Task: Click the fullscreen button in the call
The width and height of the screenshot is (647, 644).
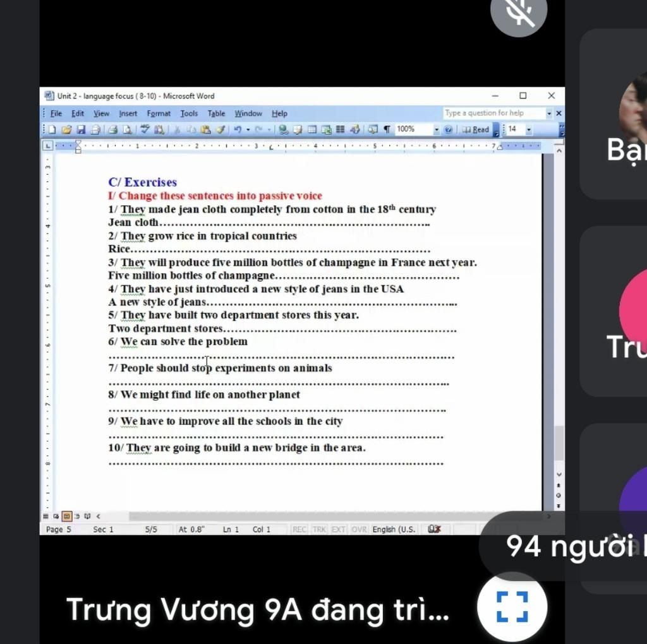Action: 512,607
